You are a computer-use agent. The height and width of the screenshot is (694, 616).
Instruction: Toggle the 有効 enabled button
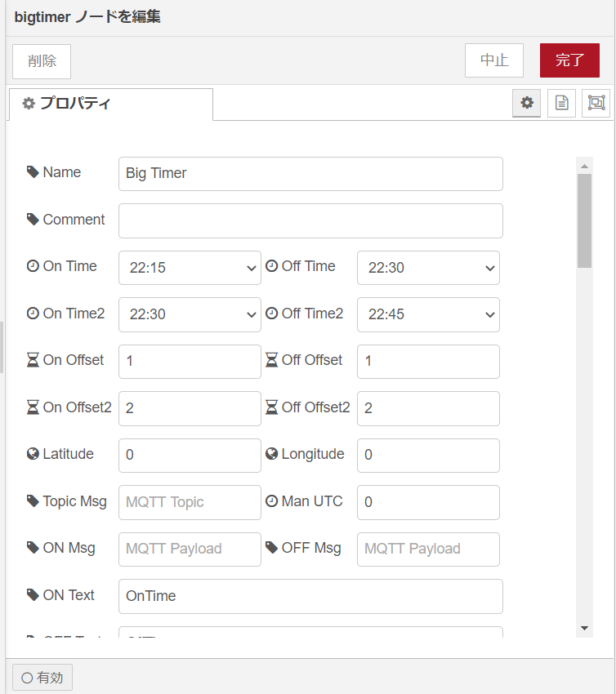[x=42, y=677]
